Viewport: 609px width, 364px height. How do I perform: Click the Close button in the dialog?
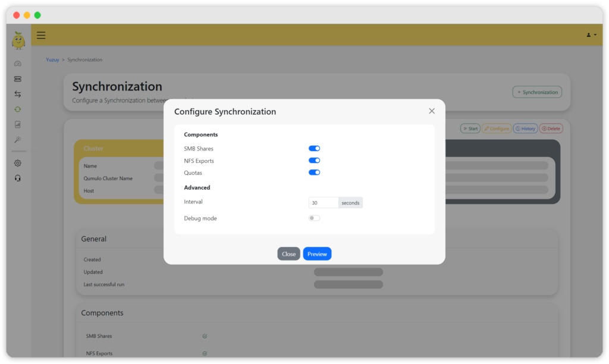pyautogui.click(x=288, y=254)
